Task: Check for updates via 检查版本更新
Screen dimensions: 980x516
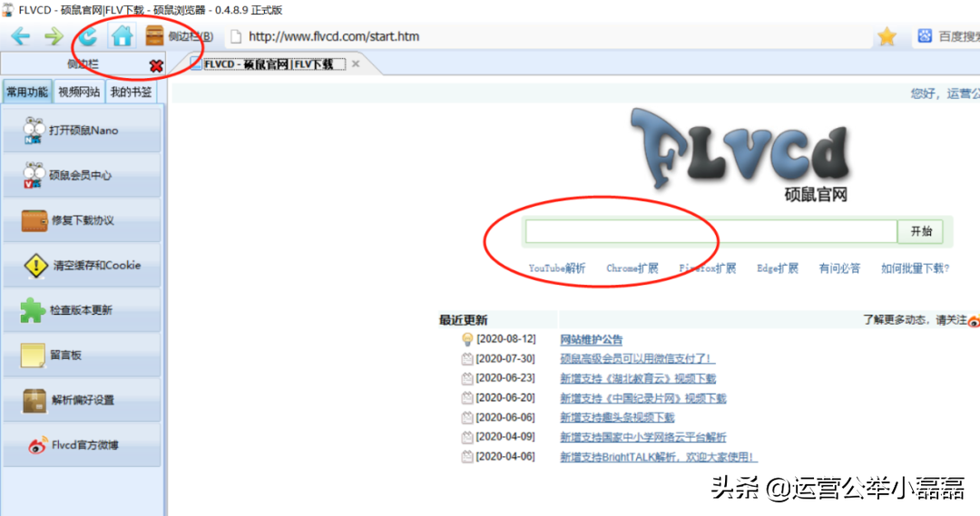Action: [x=82, y=310]
